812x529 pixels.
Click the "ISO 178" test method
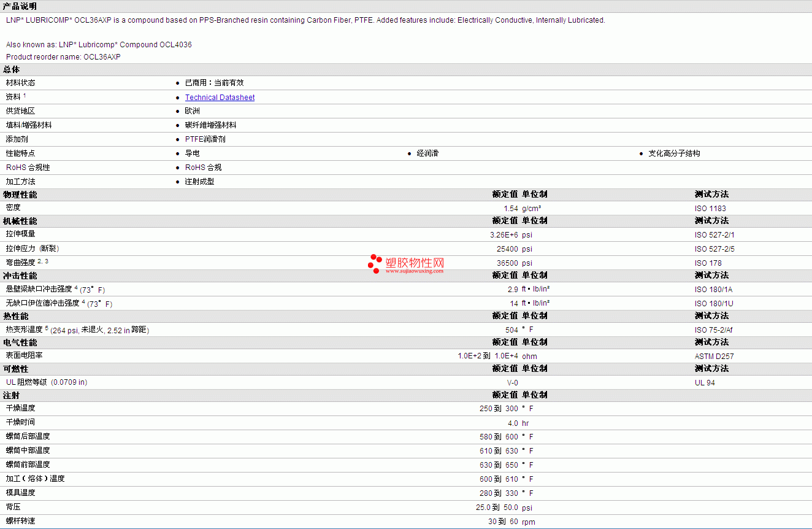point(708,263)
